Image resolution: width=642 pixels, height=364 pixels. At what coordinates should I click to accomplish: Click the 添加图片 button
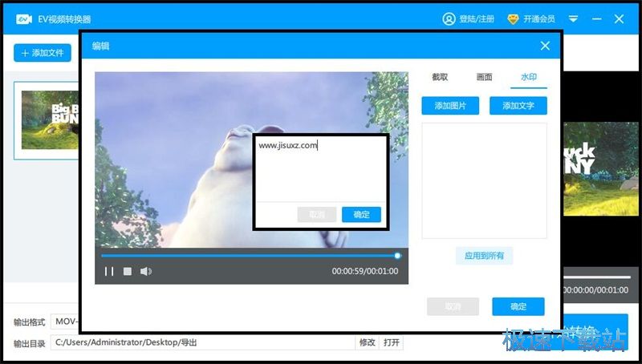click(450, 106)
